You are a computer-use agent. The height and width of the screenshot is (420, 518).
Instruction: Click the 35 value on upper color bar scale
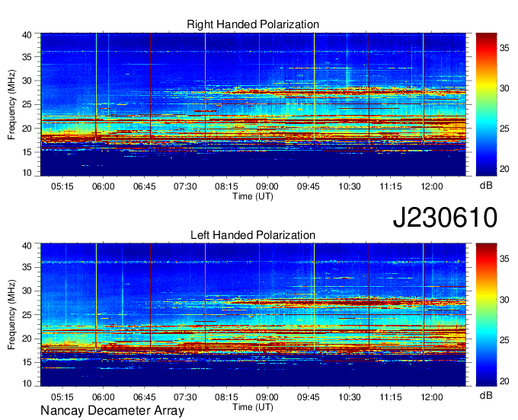504,48
